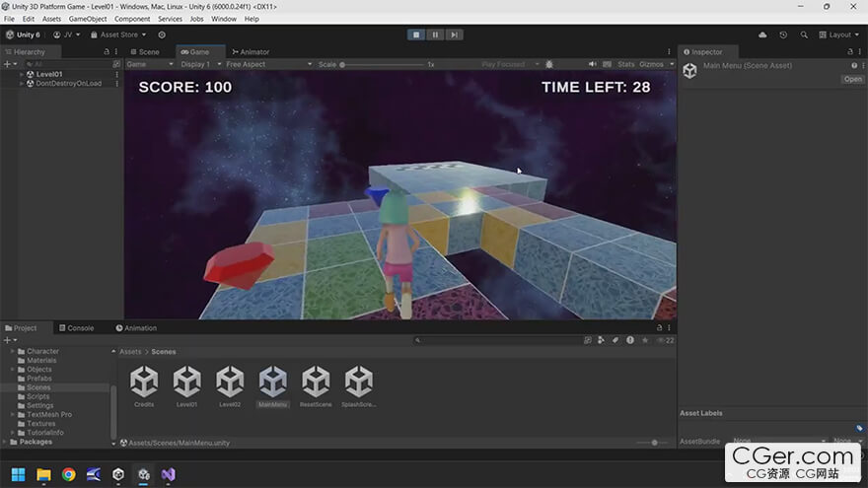Select the Level01 scene asset

tap(187, 386)
